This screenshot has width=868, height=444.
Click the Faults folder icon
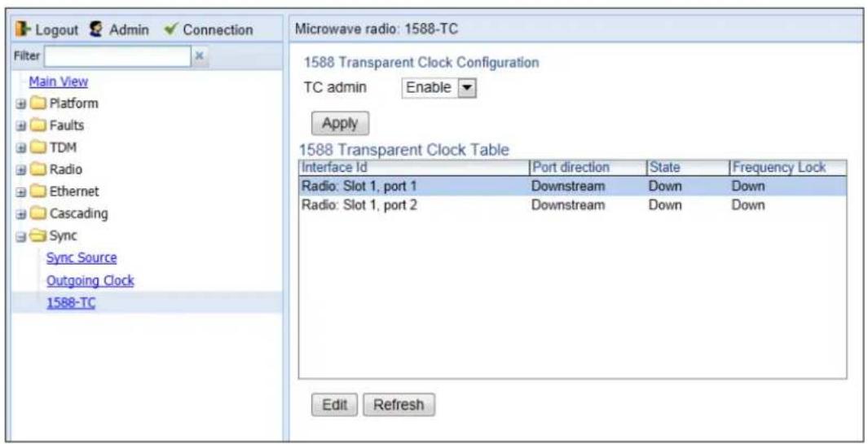[x=38, y=125]
